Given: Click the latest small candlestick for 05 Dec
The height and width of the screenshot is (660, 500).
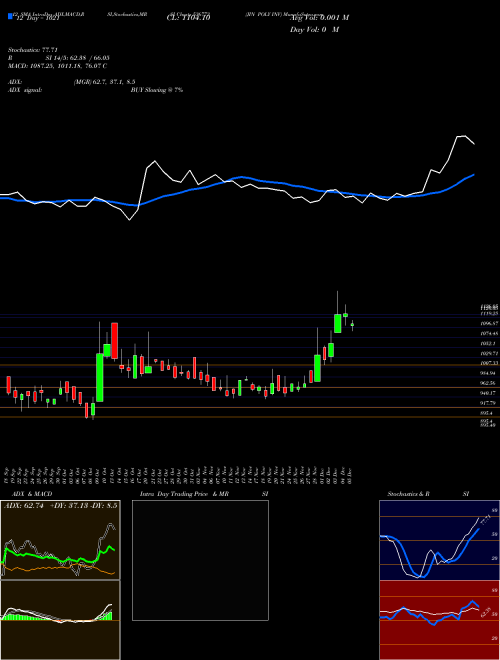Looking at the screenshot, I should 352,325.
